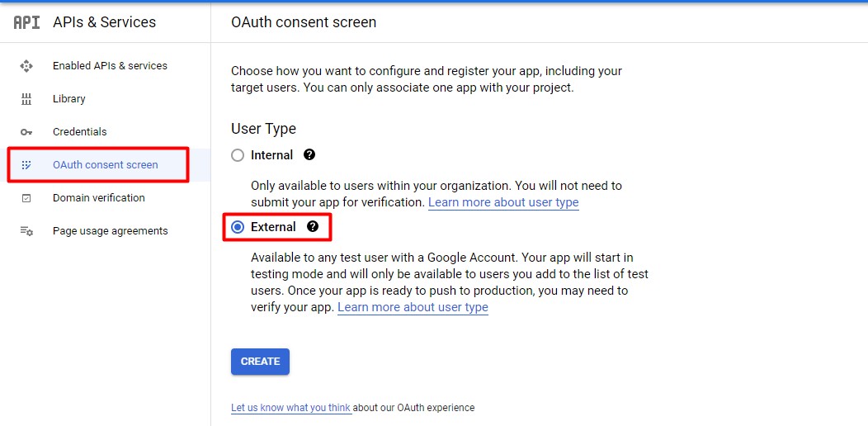Click the Page usage agreements icon
The image size is (868, 426).
pyautogui.click(x=26, y=231)
